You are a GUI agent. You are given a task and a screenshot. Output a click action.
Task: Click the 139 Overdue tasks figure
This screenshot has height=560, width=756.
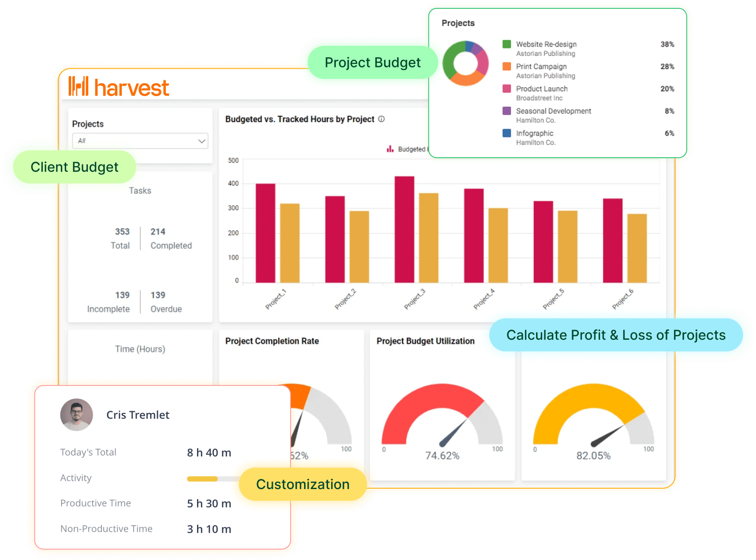pos(158,295)
